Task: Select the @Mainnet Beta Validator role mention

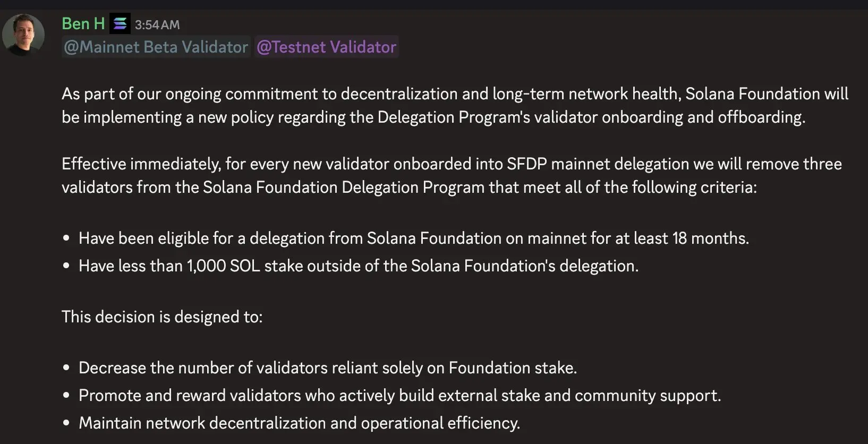Action: [155, 47]
